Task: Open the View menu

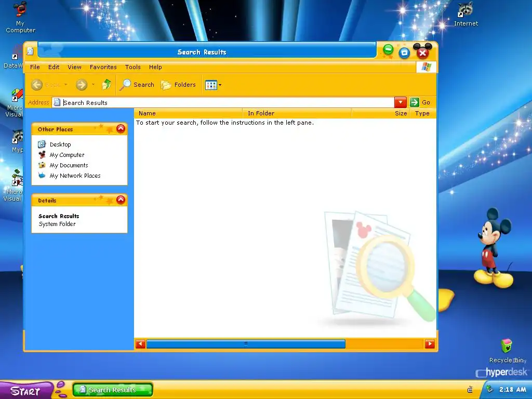Action: pos(74,67)
